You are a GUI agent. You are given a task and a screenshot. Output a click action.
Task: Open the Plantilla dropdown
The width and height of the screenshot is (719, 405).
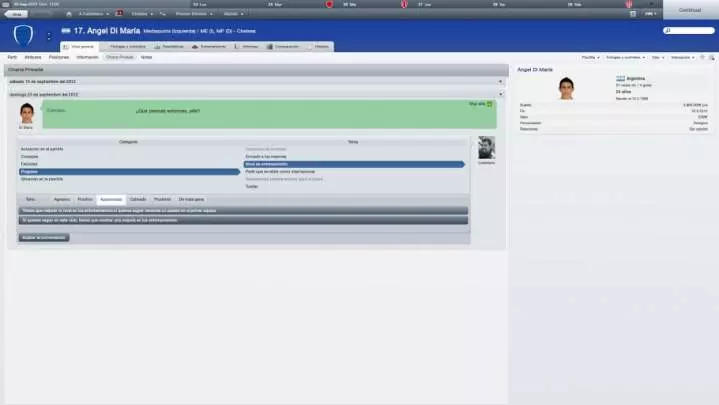pos(591,57)
